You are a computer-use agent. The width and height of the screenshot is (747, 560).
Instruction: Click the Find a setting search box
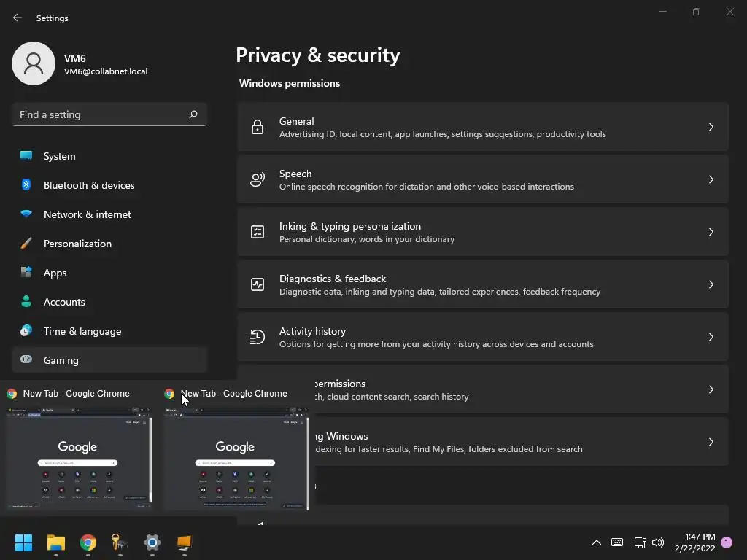[101, 114]
